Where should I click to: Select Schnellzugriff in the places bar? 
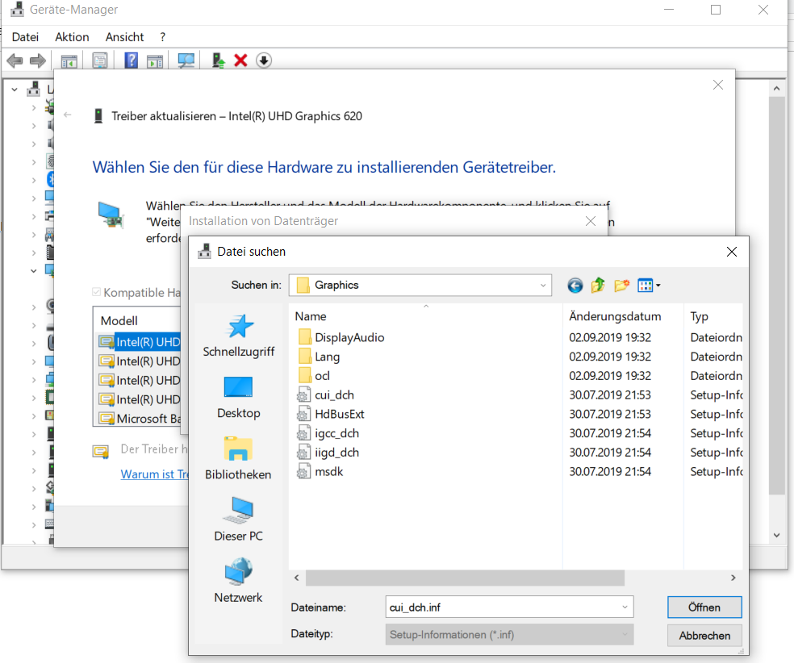(239, 336)
